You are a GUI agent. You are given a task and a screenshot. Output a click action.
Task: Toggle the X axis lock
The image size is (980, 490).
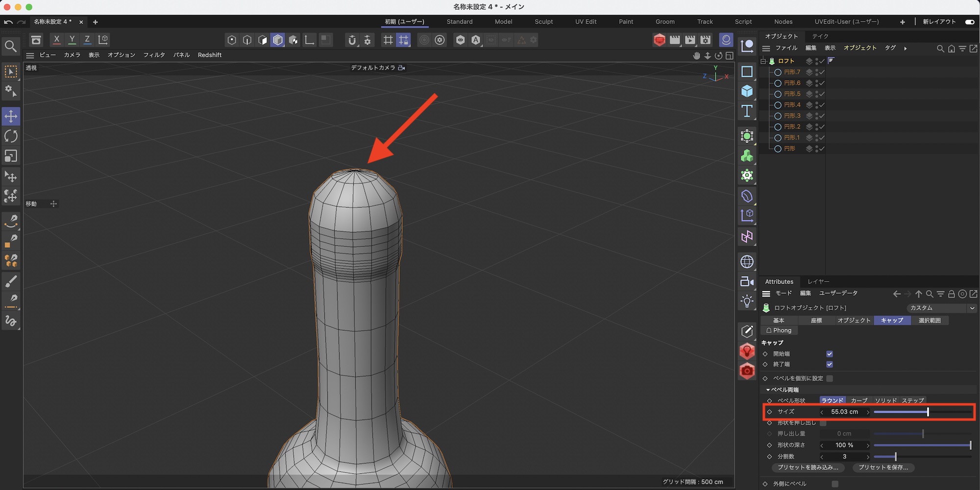click(x=57, y=40)
